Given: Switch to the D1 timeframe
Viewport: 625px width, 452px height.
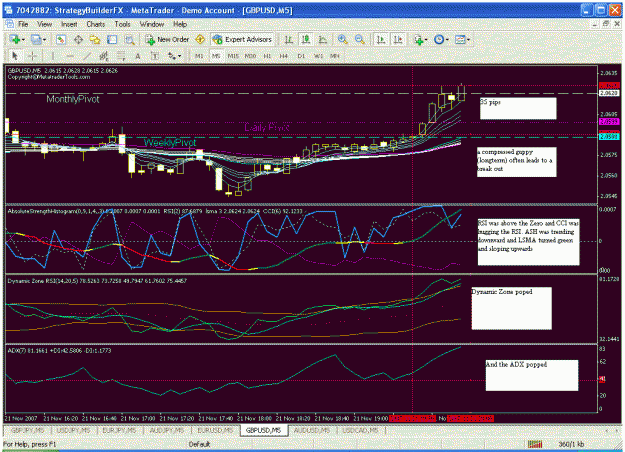Looking at the screenshot, I should point(301,56).
